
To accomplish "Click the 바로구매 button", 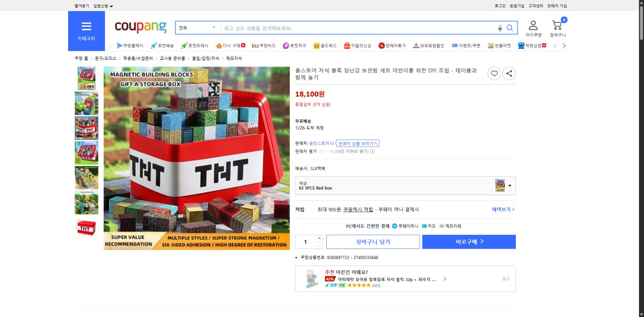I will point(469,242).
